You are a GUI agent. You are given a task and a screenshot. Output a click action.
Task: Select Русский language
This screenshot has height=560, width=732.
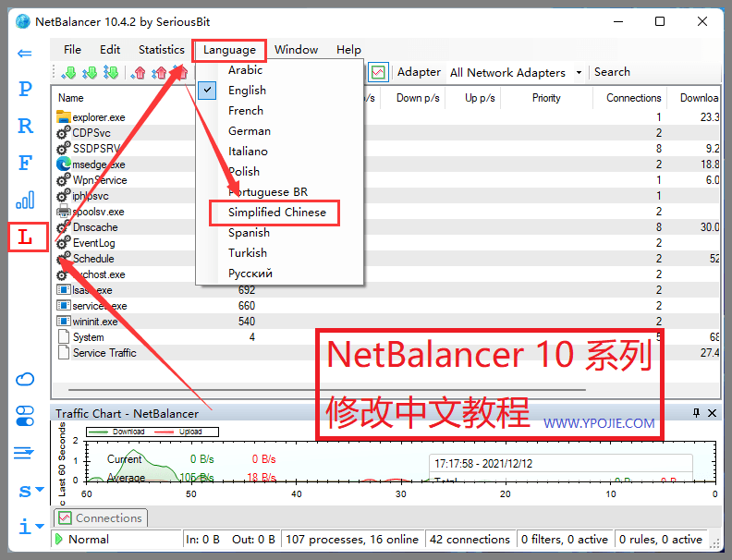coord(280,273)
